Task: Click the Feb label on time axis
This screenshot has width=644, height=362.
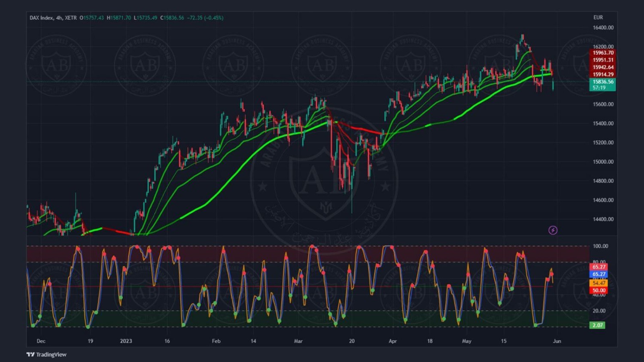Action: point(216,341)
